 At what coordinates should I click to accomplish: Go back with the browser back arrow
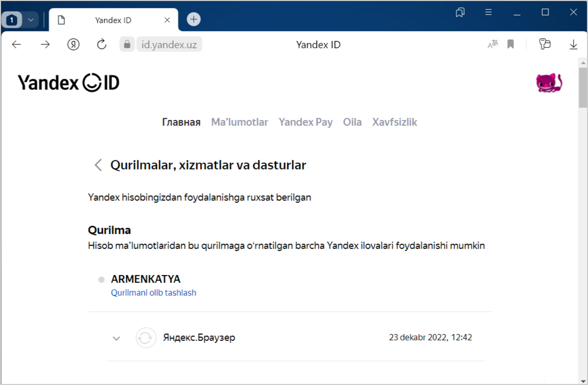pos(16,45)
